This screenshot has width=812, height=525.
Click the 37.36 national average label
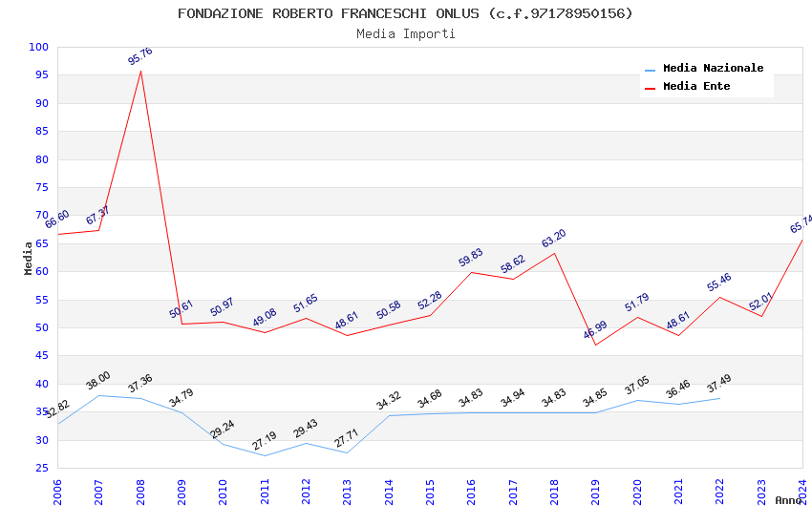click(139, 384)
